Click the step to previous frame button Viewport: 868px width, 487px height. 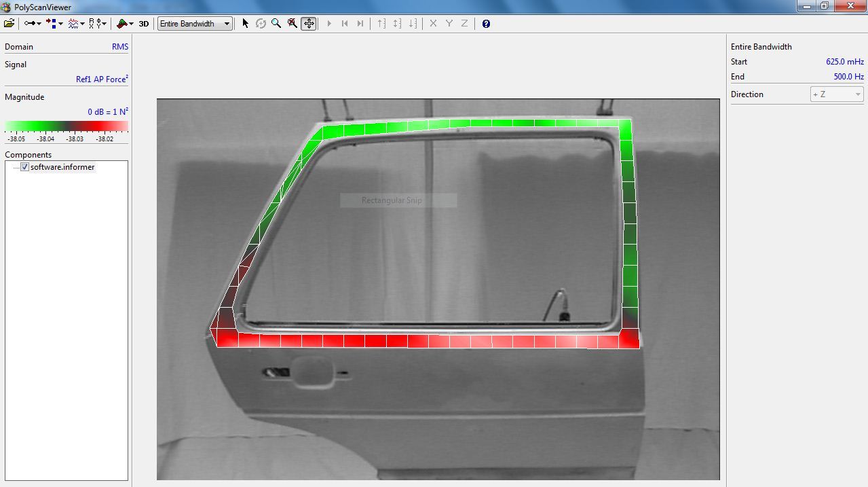pyautogui.click(x=345, y=23)
